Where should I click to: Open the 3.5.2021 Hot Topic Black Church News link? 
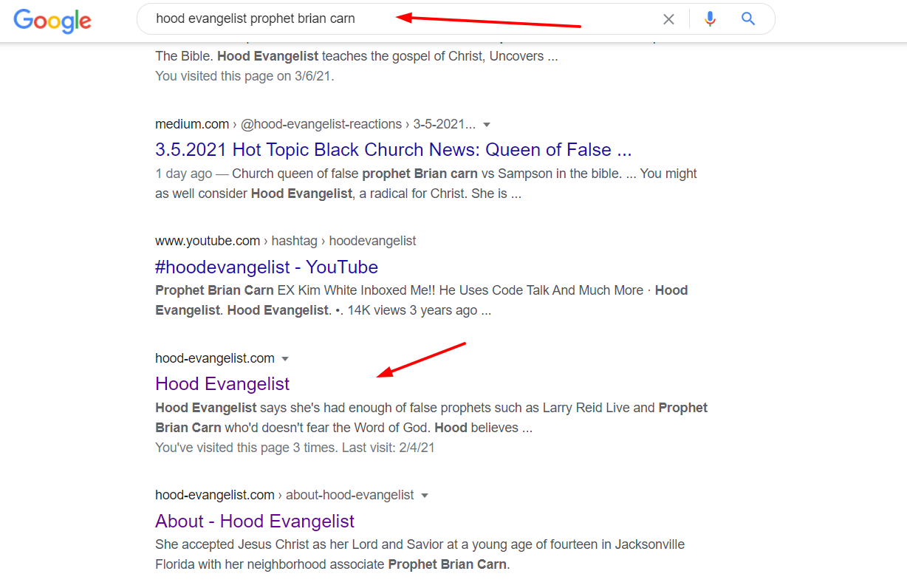pos(393,150)
